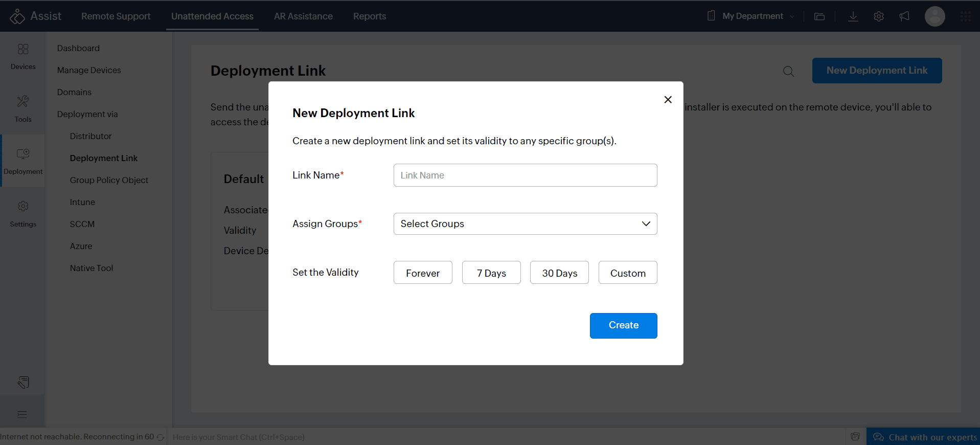Viewport: 980px width, 445px height.
Task: Click the download icon in top bar
Action: (x=853, y=16)
